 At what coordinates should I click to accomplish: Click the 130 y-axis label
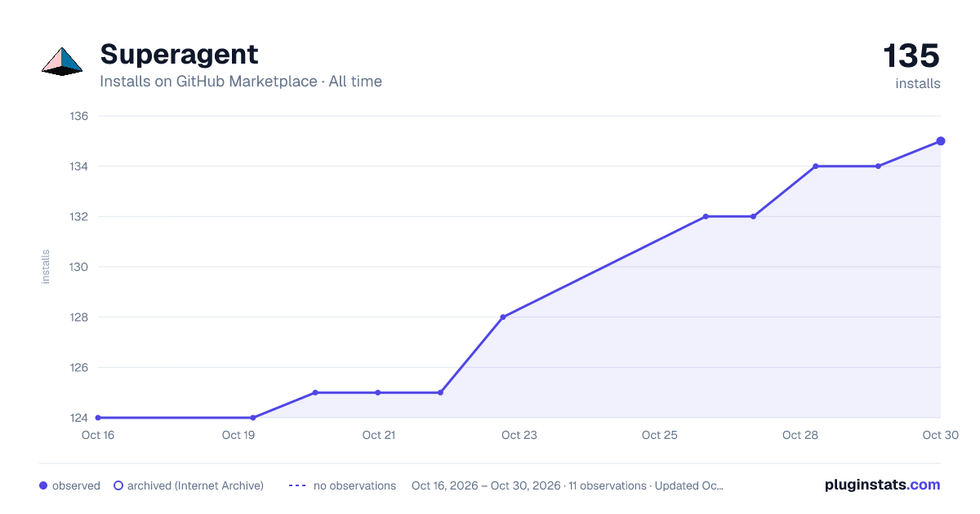coord(78,267)
